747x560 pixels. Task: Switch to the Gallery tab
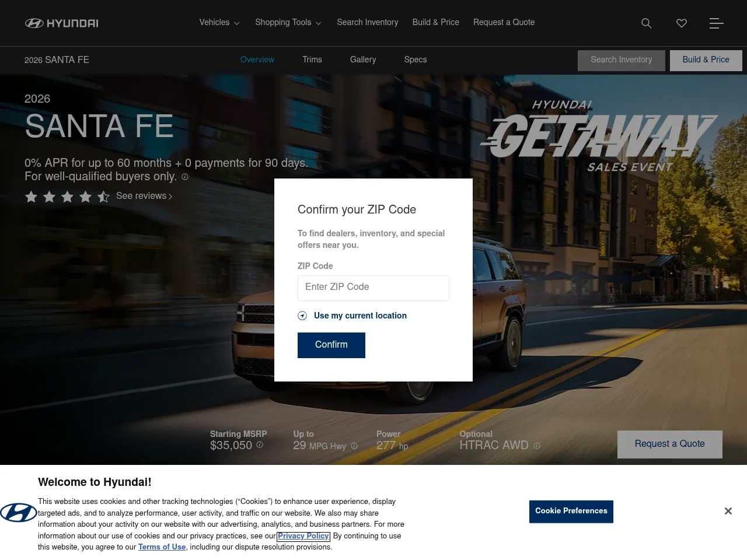click(x=363, y=60)
